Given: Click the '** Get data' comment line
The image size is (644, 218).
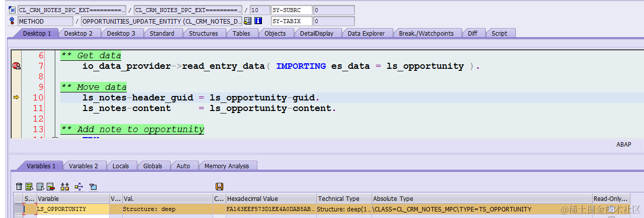Looking at the screenshot, I should 90,55.
